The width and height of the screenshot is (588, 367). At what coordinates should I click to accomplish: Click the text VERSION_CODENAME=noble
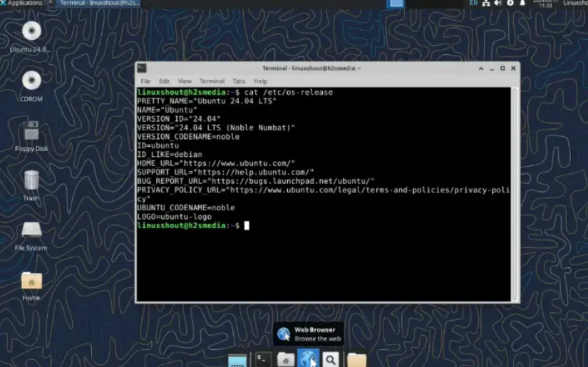tap(188, 136)
